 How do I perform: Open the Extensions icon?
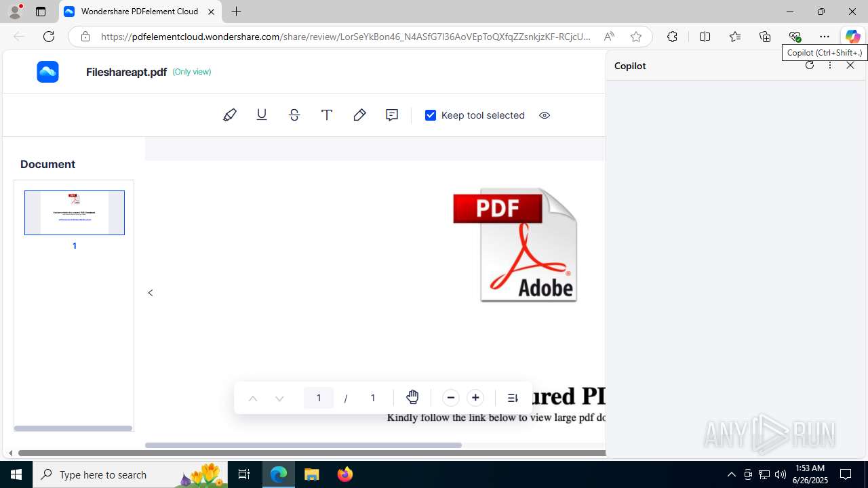tap(672, 37)
